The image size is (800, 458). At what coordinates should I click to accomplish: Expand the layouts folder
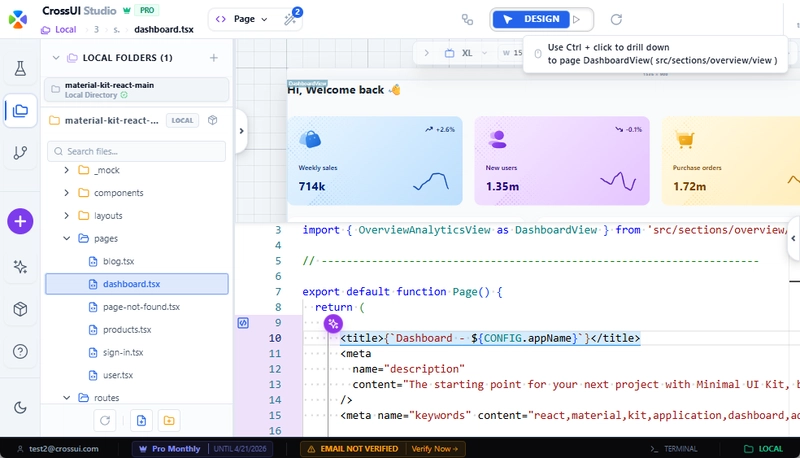tap(66, 215)
